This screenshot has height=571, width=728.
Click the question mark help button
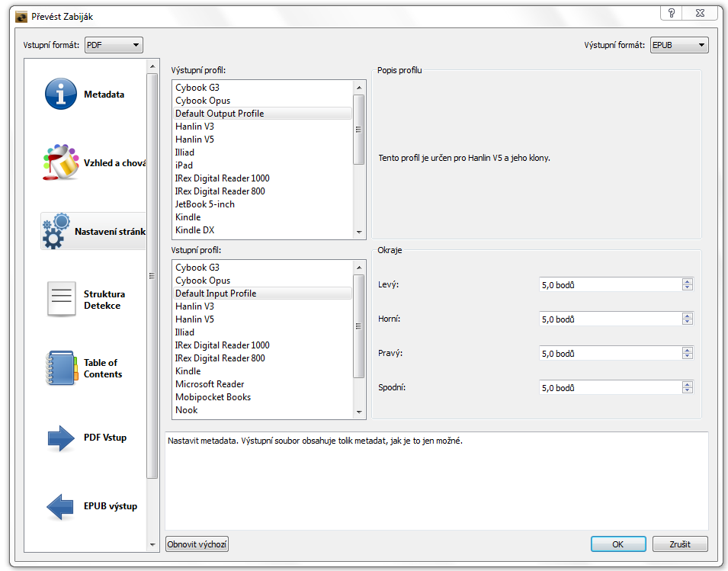point(672,13)
